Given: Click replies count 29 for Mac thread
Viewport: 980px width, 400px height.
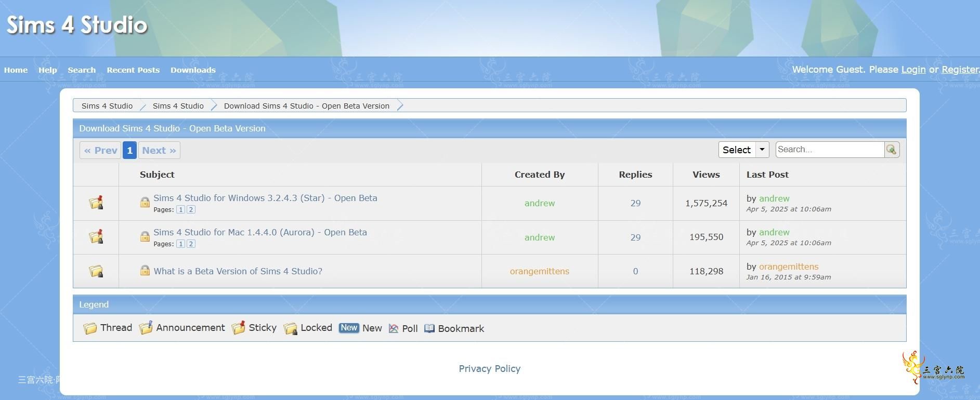Looking at the screenshot, I should (635, 237).
